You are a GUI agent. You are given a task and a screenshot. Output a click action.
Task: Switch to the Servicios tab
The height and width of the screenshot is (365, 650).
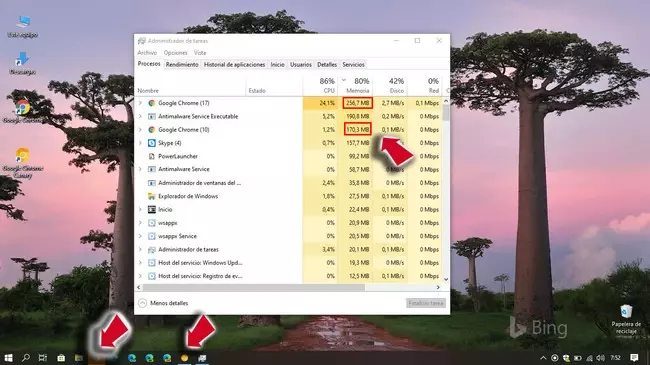click(x=354, y=65)
